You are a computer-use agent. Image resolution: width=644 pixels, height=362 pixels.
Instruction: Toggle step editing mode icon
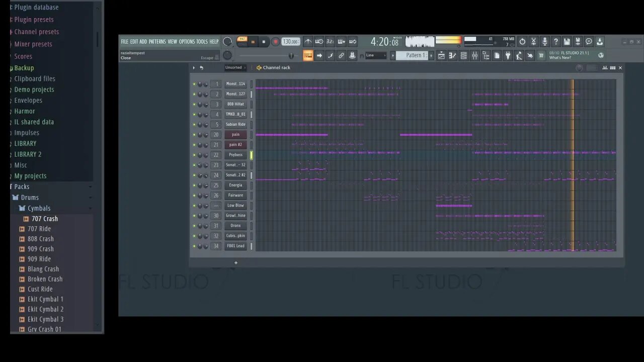(x=330, y=55)
